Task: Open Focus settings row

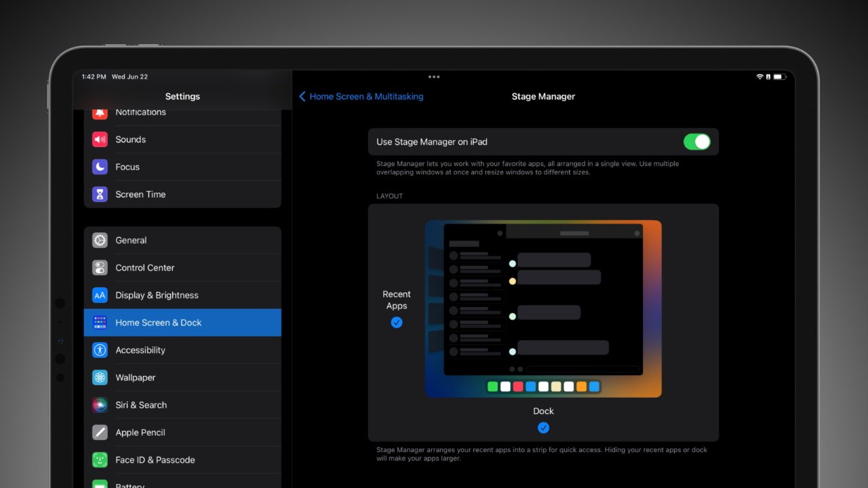Action: (182, 167)
